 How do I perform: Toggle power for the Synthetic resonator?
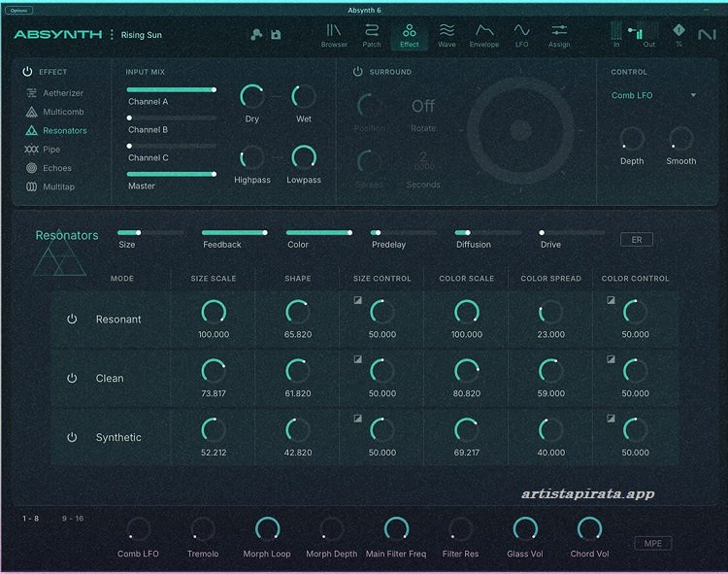(x=72, y=437)
